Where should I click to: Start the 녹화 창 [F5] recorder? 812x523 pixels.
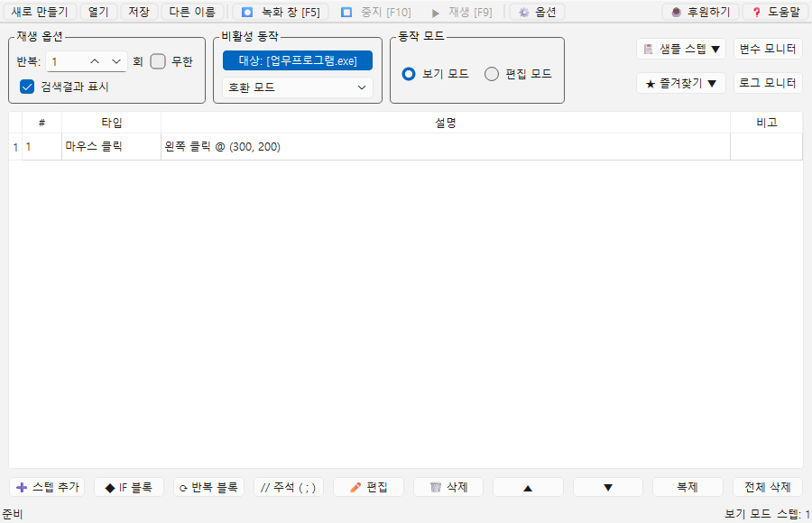281,12
